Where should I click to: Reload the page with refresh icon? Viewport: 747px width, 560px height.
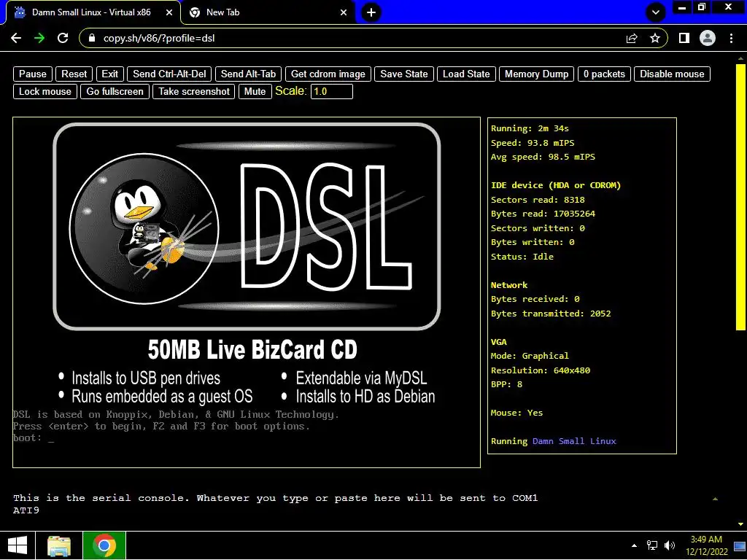(x=63, y=38)
